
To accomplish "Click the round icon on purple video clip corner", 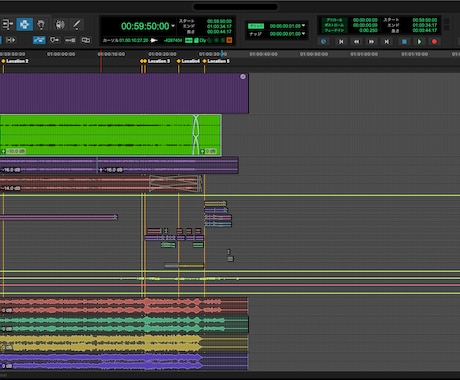I will coord(243,77).
